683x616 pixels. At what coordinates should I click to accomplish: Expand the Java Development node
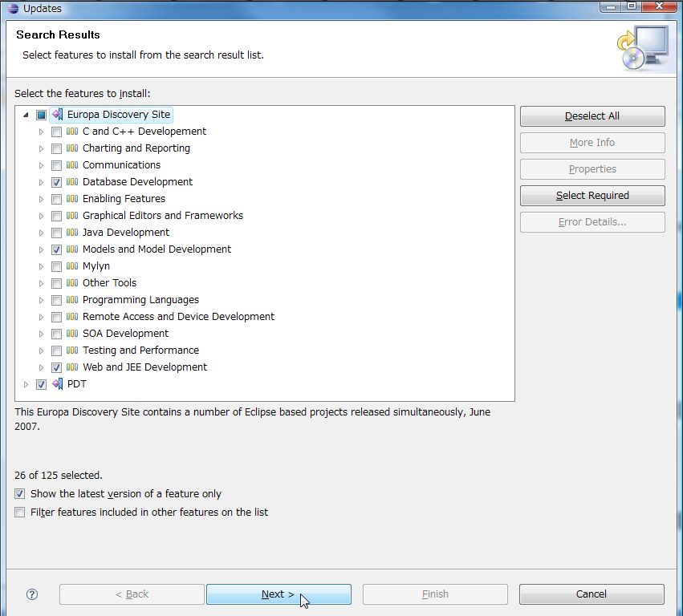[42, 233]
